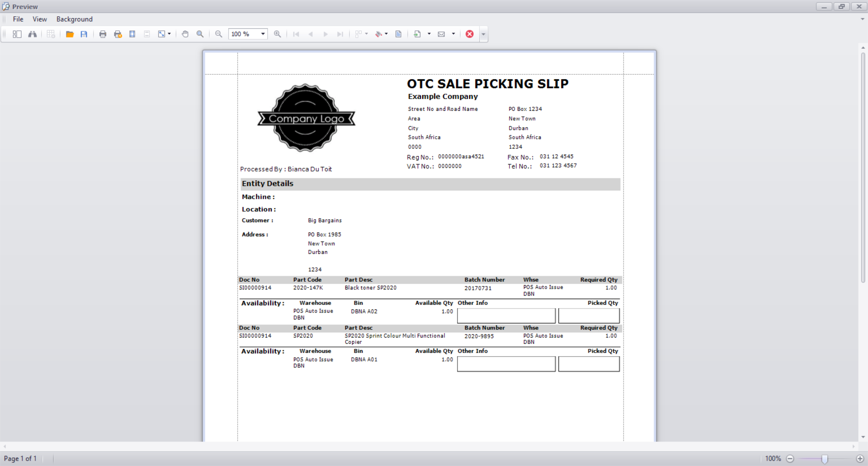Click the "OTC SALE PICKING SLIP" title
This screenshot has height=466, width=868.
tap(488, 84)
